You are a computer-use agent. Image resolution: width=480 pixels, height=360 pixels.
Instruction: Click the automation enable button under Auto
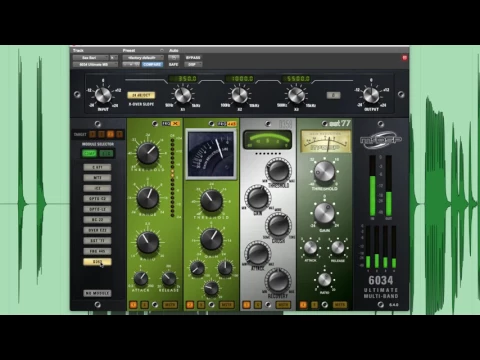tap(173, 58)
